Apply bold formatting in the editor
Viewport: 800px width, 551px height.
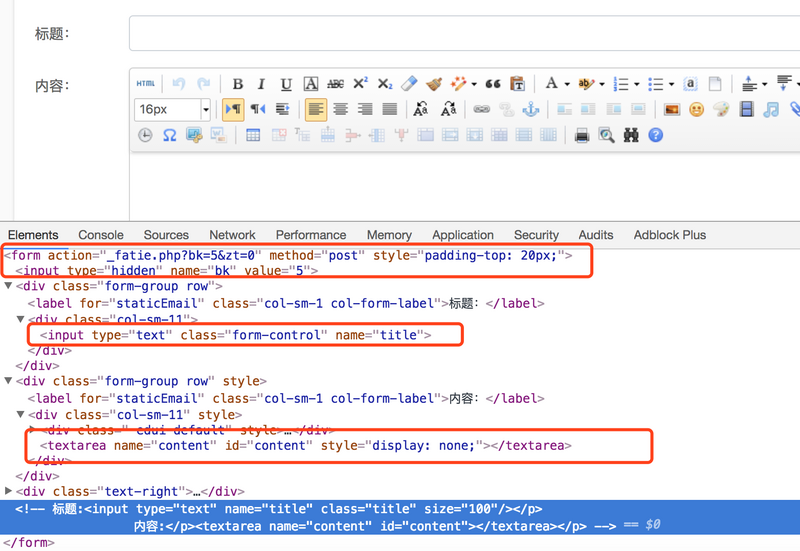[238, 84]
